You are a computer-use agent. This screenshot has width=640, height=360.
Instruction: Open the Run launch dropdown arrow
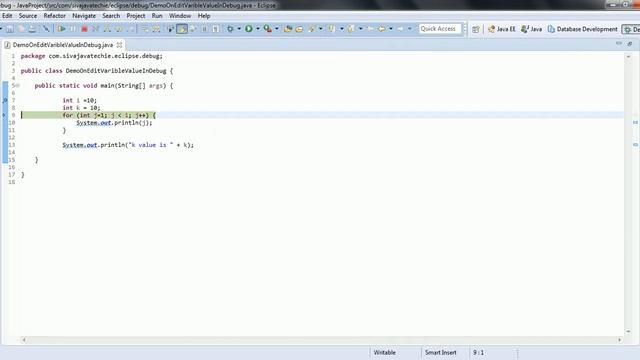258,29
